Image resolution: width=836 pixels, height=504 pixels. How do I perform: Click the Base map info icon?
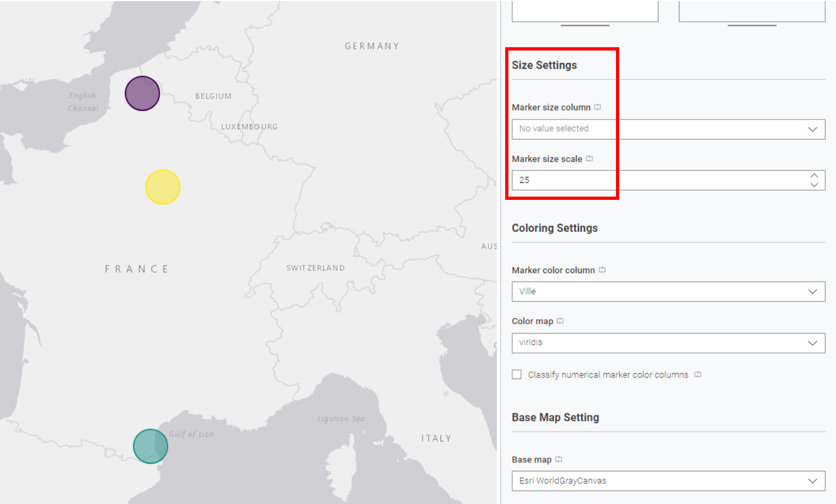coord(558,459)
